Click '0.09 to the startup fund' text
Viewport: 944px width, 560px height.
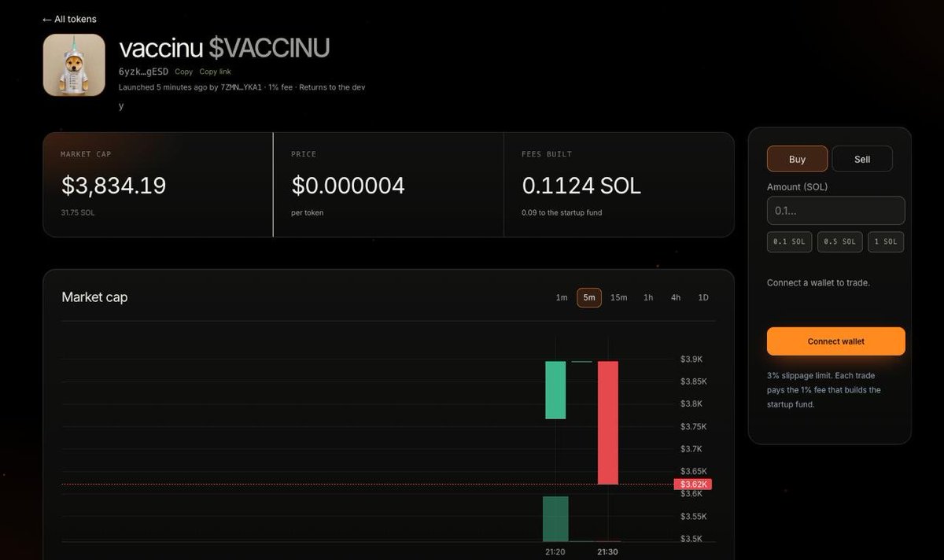[x=562, y=212]
